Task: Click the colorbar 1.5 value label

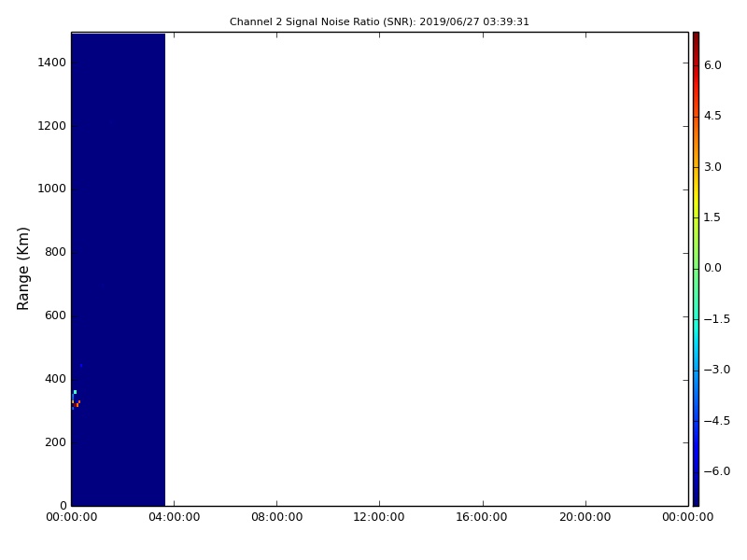Action: click(x=712, y=217)
